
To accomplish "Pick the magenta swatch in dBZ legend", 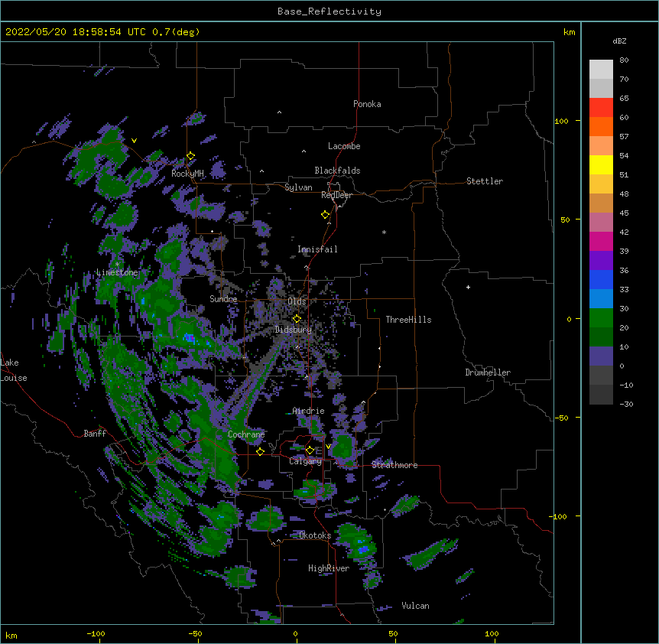I will 601,241.
